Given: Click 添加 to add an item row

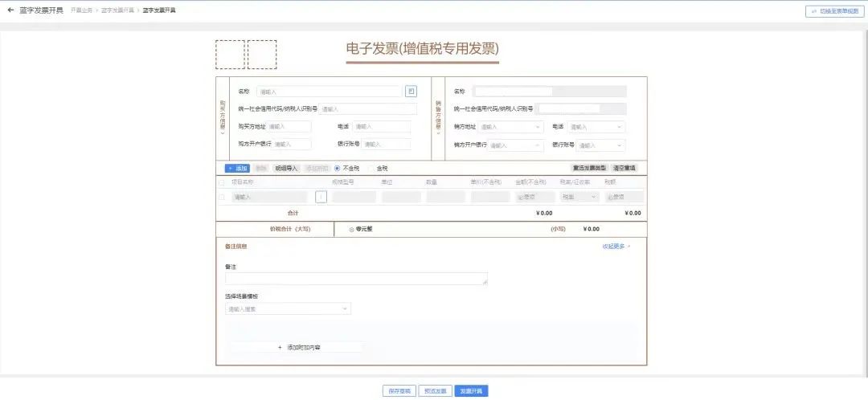Looking at the screenshot, I should [x=237, y=168].
